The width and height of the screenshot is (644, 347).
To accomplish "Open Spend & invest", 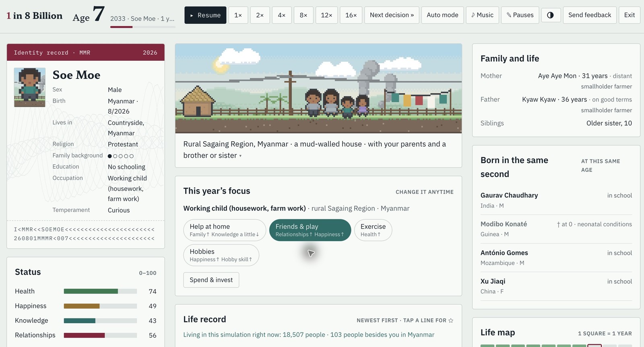I will tap(211, 280).
